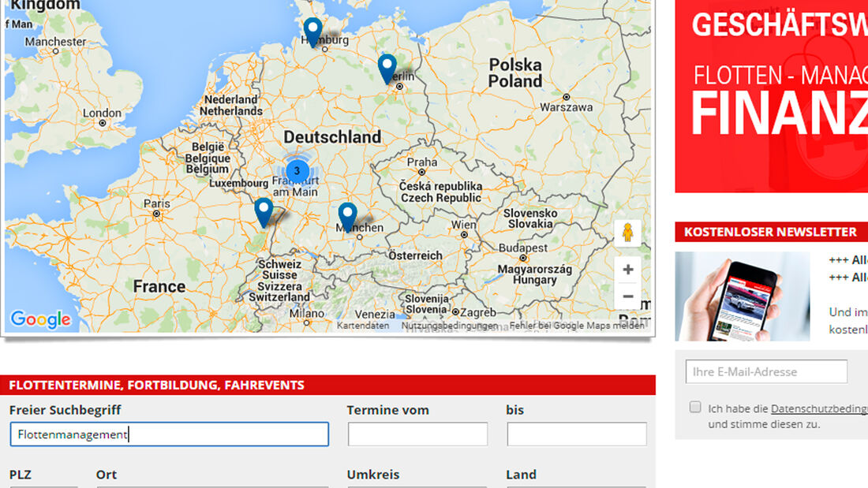The width and height of the screenshot is (868, 488).
Task: Click the Praha city label on map
Action: click(x=422, y=162)
